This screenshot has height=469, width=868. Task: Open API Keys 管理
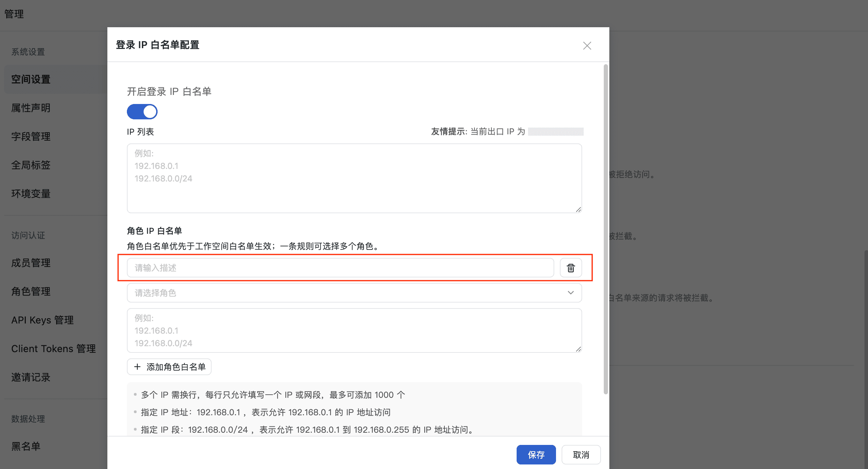[43, 320]
